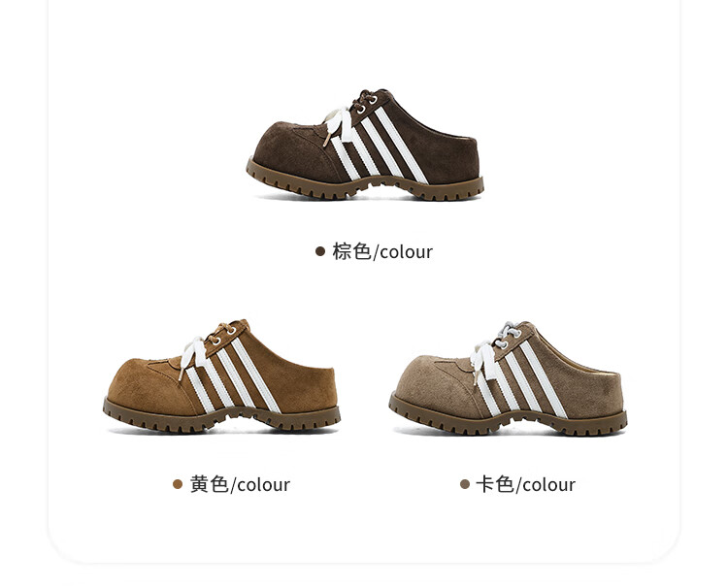This screenshot has width=728, height=586.
Task: Click the yellow-tan shoe image
Action: (221, 376)
